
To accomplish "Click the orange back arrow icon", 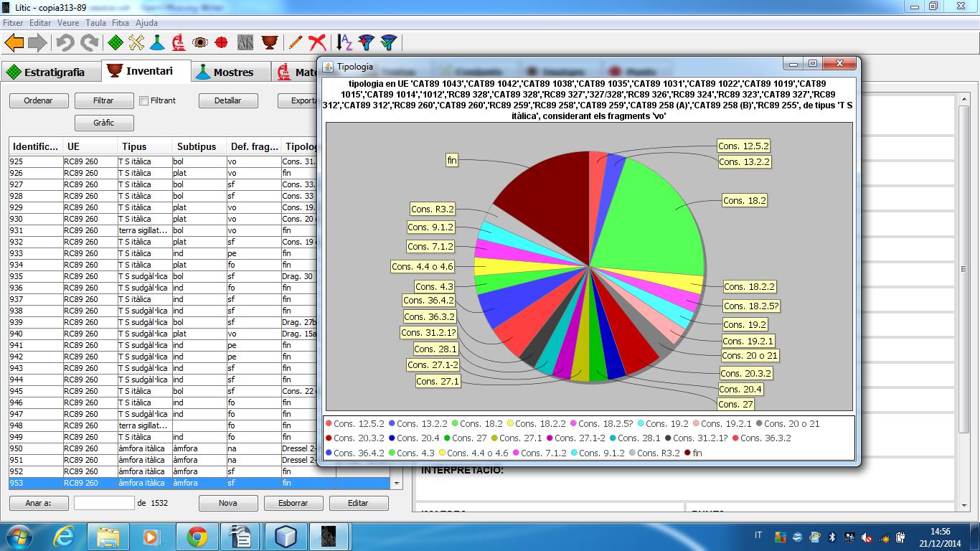I will pyautogui.click(x=14, y=43).
